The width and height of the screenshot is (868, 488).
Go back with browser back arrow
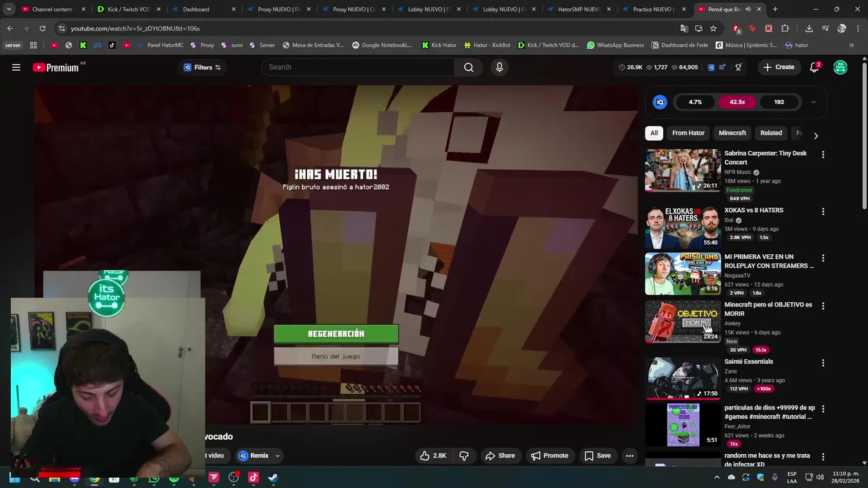[x=9, y=28]
